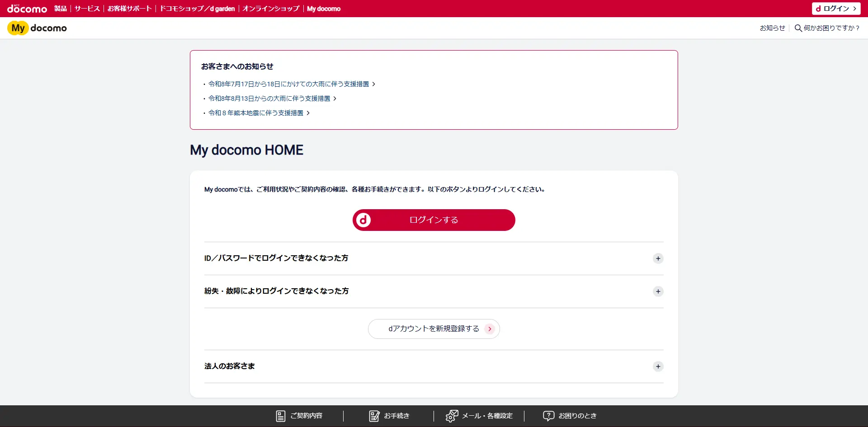Open 令和8年7月17日から18日にかけての大雨 notice

[292, 84]
